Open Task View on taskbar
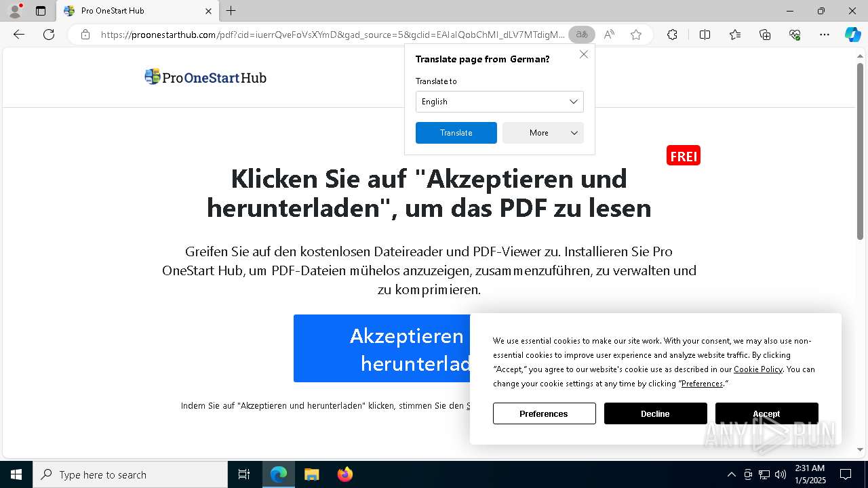The width and height of the screenshot is (868, 488). (x=244, y=474)
